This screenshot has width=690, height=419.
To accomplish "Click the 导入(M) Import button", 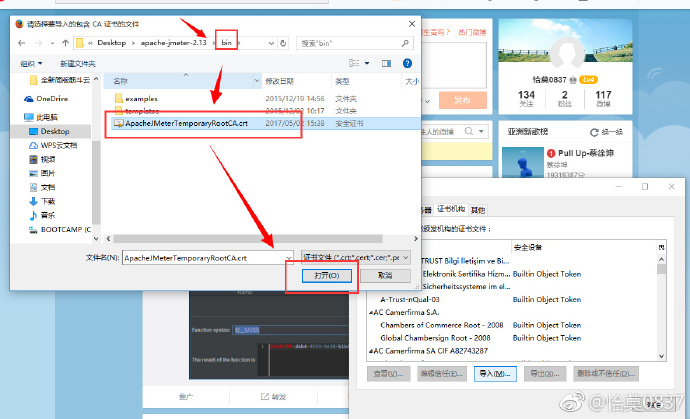I will [x=495, y=374].
